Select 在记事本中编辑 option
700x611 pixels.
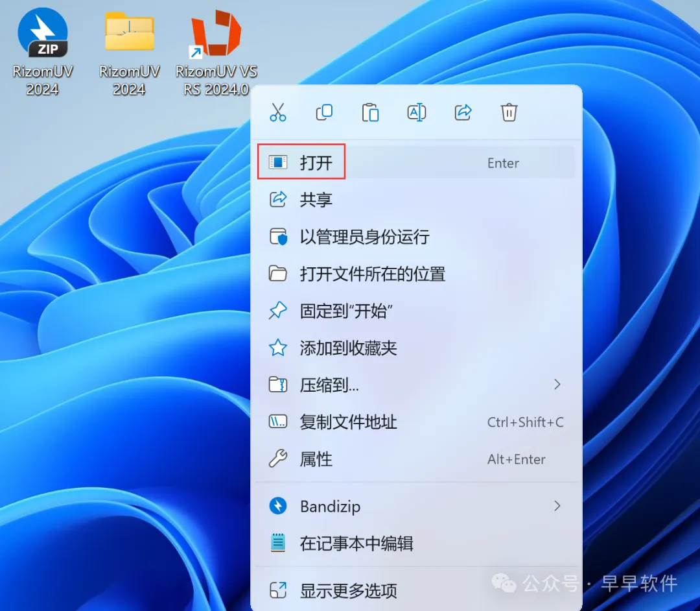pyautogui.click(x=416, y=543)
